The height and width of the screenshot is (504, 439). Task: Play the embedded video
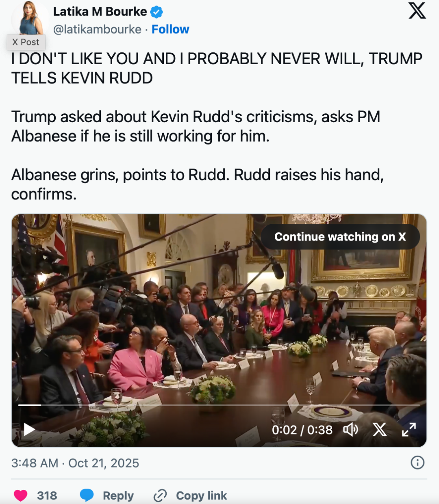click(x=29, y=429)
